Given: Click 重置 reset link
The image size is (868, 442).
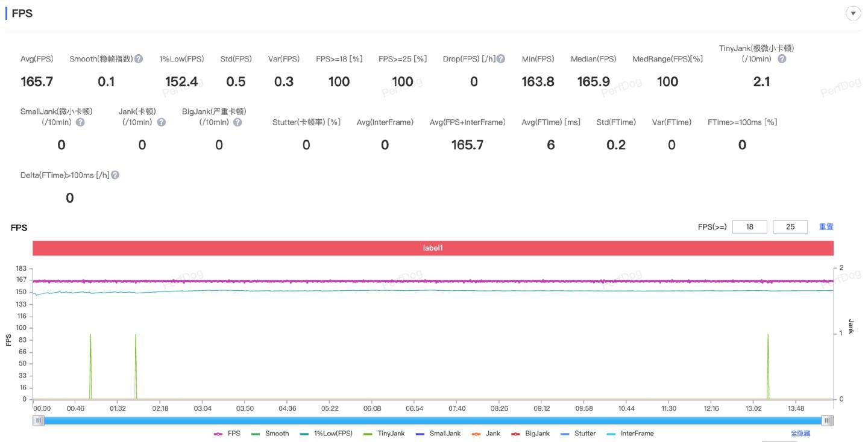Looking at the screenshot, I should coord(826,227).
